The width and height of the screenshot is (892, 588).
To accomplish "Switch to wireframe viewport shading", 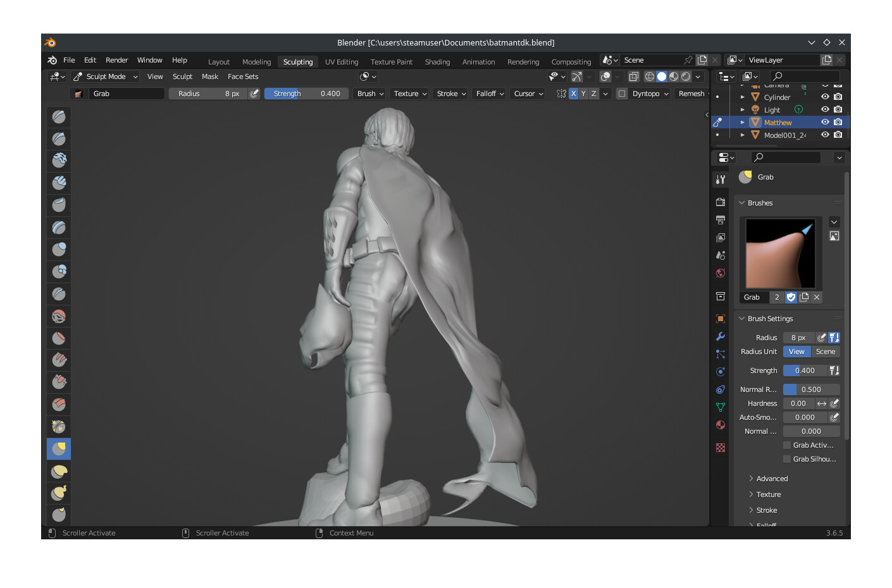I will (x=649, y=77).
